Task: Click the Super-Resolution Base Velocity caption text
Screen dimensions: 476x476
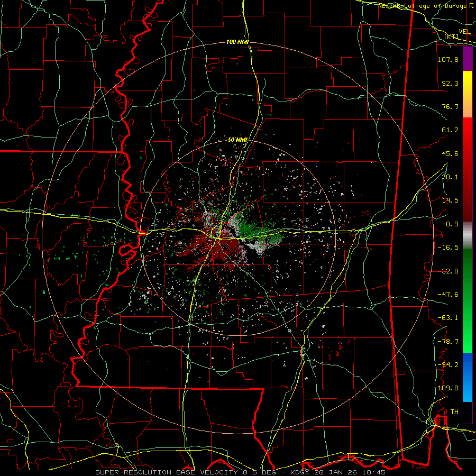Action: [240, 472]
